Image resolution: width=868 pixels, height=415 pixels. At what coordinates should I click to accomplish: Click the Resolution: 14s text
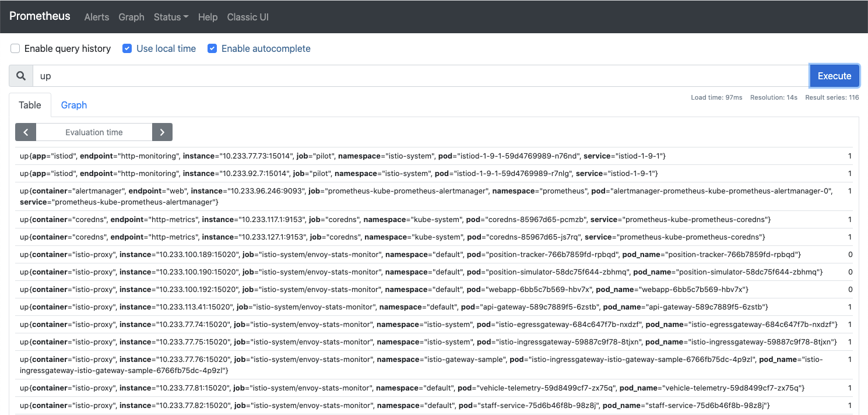[x=774, y=97]
